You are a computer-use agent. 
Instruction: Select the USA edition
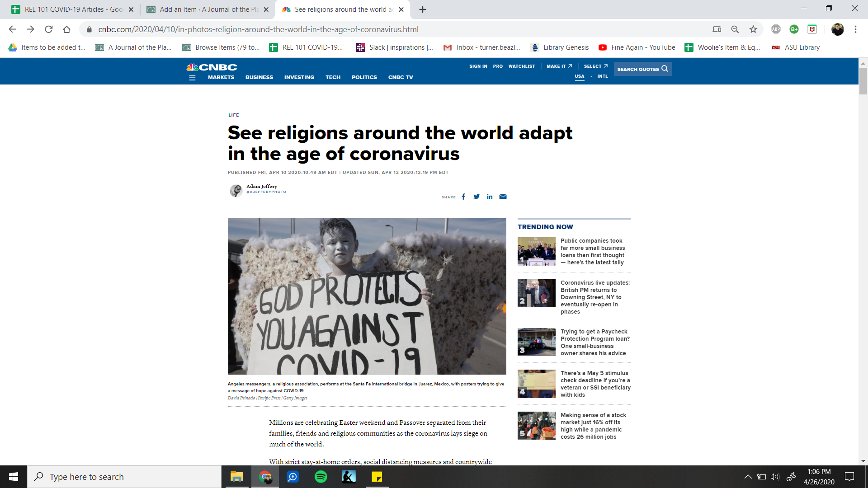pos(579,76)
